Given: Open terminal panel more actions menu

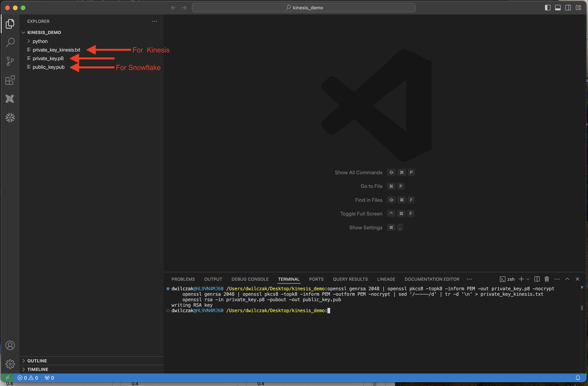Looking at the screenshot, I should [557, 279].
